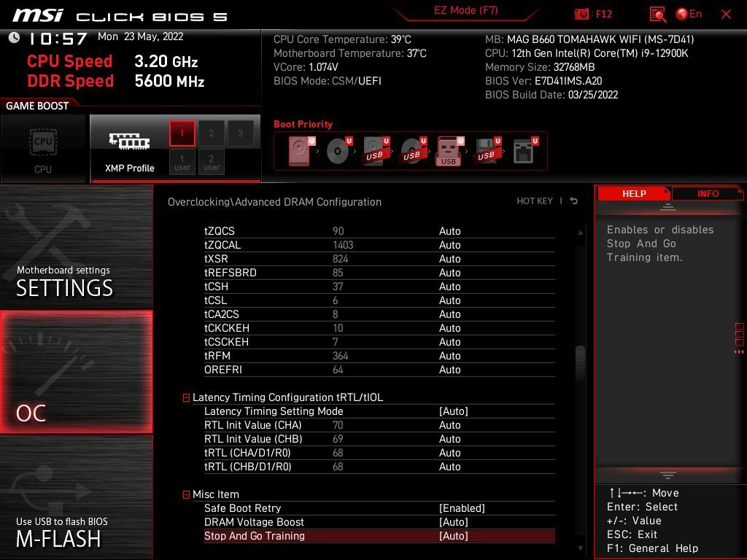Image resolution: width=747 pixels, height=560 pixels.
Task: Open M-FLASH to flash BIOS
Action: pos(76,497)
